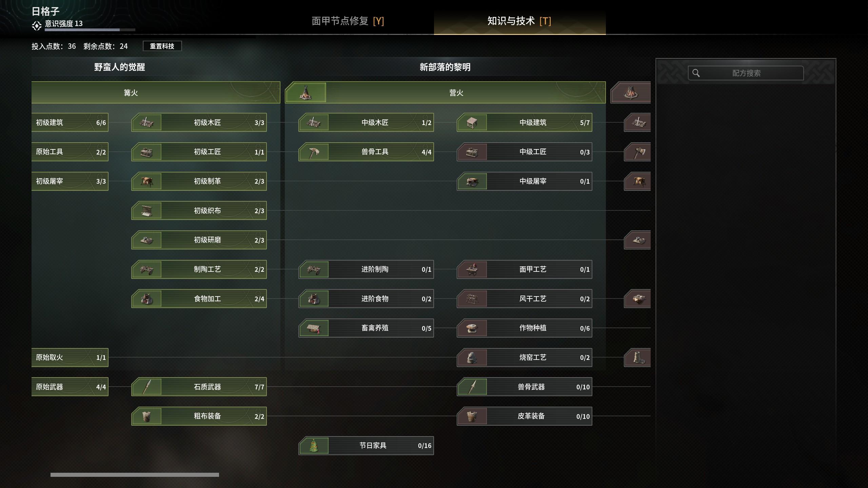This screenshot has height=488, width=868.
Task: Select the 兽骨武器 0/10 tech node
Action: [x=525, y=387]
